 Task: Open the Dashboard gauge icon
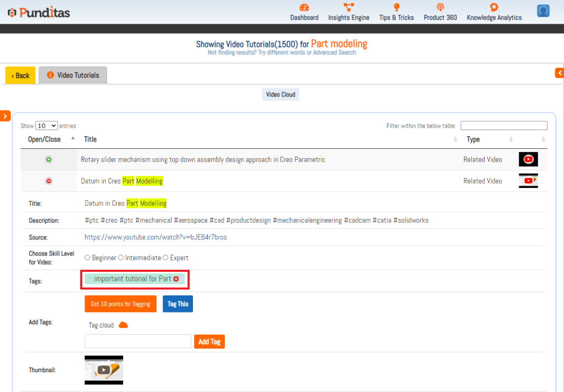pos(304,7)
